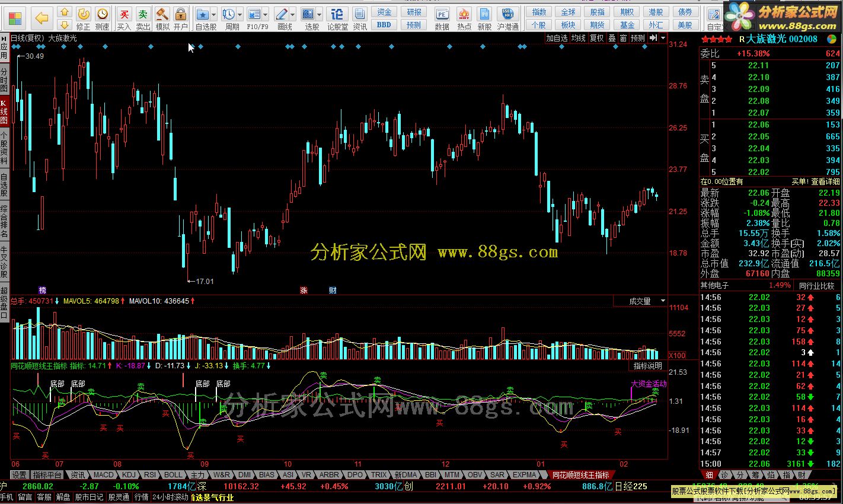This screenshot has height=504, width=843.
Task: Toggle 叠 overlay mode
Action: [612, 38]
